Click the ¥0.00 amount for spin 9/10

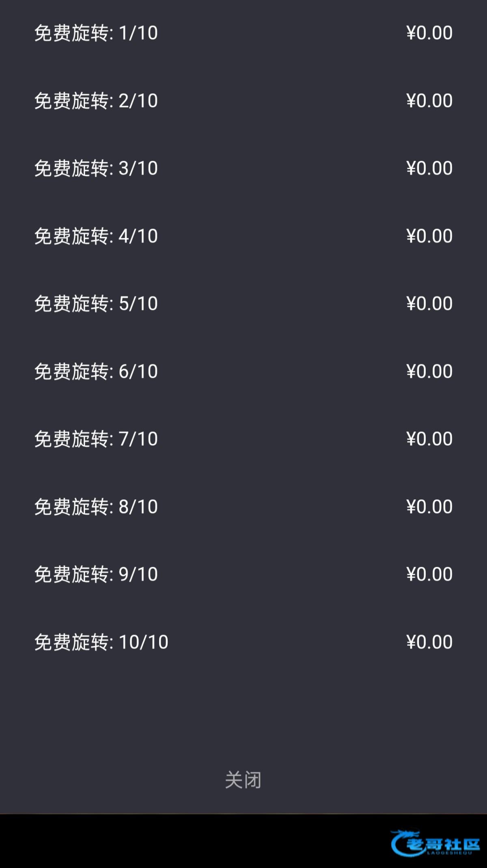(x=429, y=574)
